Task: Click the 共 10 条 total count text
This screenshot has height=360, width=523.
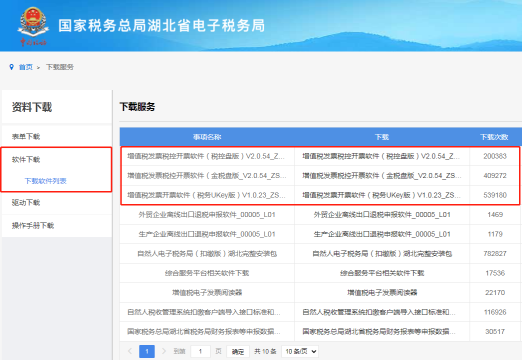Action: 266,351
